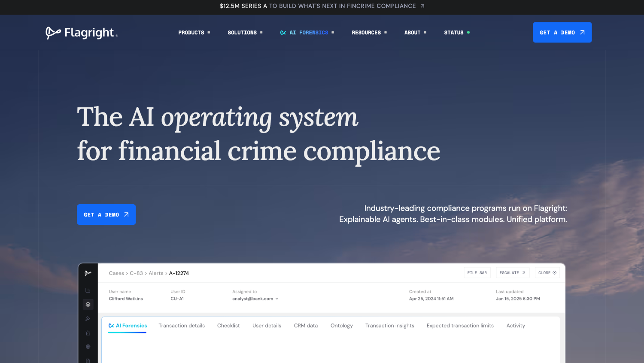Click the File SAR button
Viewport: 644px width, 363px height.
(477, 273)
